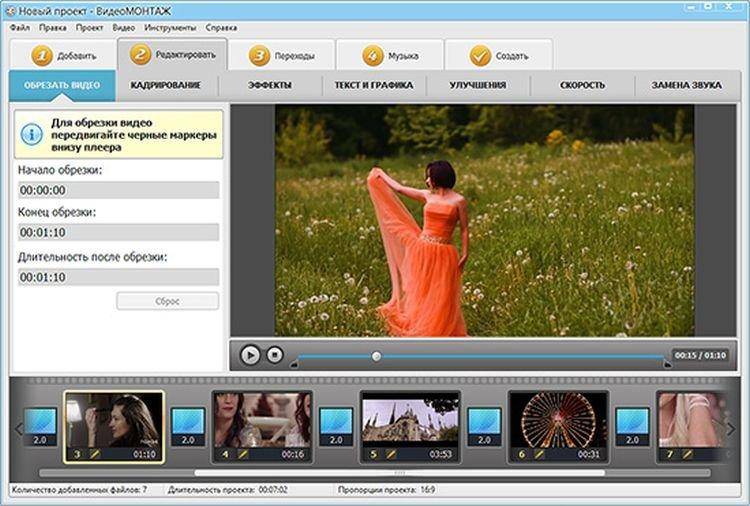The image size is (750, 506).
Task: Open the Замена звука tab
Action: pyautogui.click(x=686, y=85)
